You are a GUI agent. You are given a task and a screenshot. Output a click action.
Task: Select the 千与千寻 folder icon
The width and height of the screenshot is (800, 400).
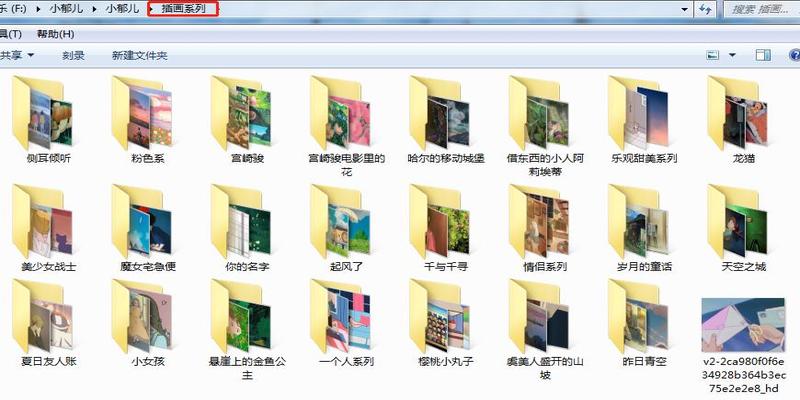[x=440, y=221]
